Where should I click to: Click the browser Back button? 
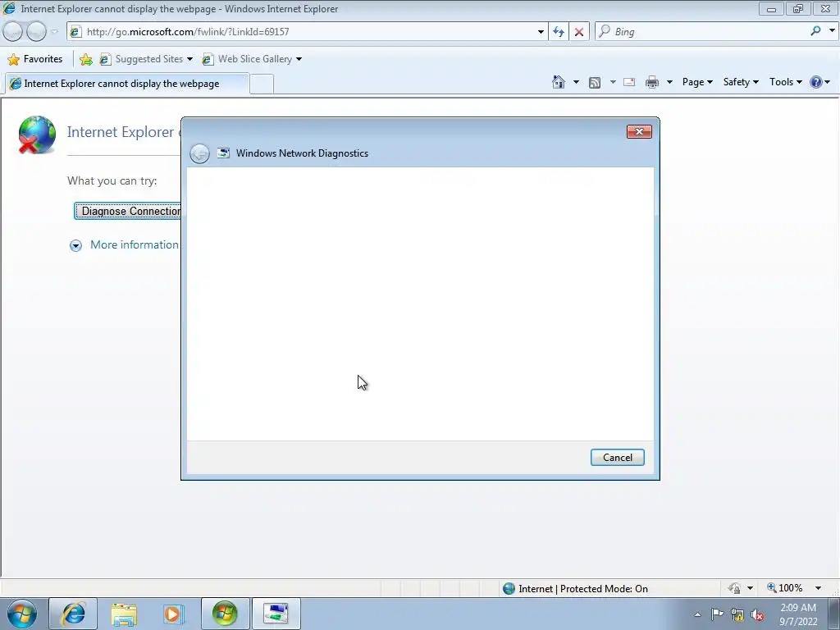coord(13,32)
